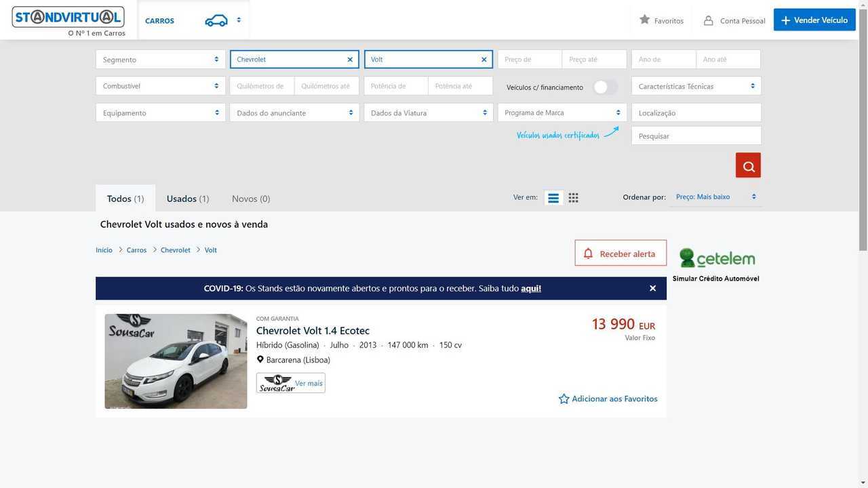Select the list view icon
Viewport: 868px width, 488px height.
pos(553,198)
